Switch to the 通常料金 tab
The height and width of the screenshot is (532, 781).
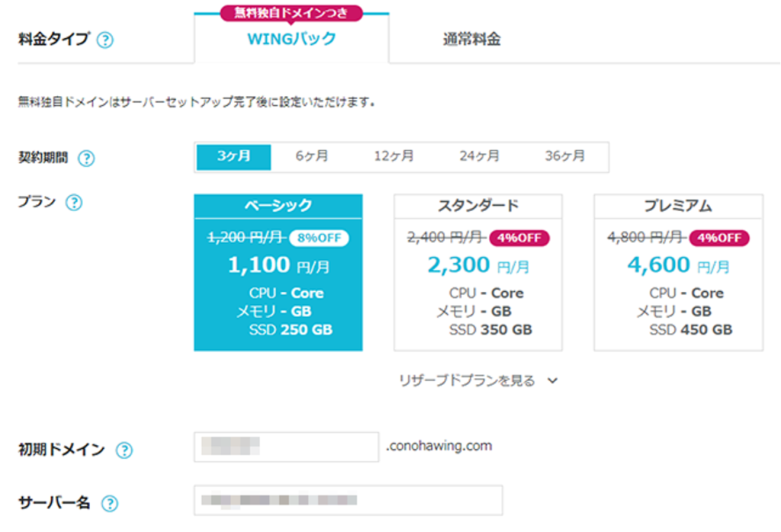coord(471,40)
